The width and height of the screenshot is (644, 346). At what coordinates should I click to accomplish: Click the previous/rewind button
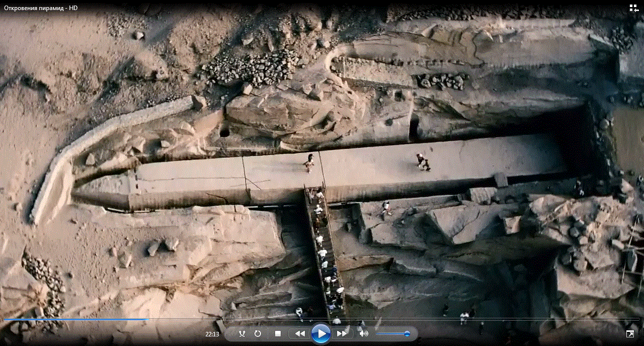[300, 333]
